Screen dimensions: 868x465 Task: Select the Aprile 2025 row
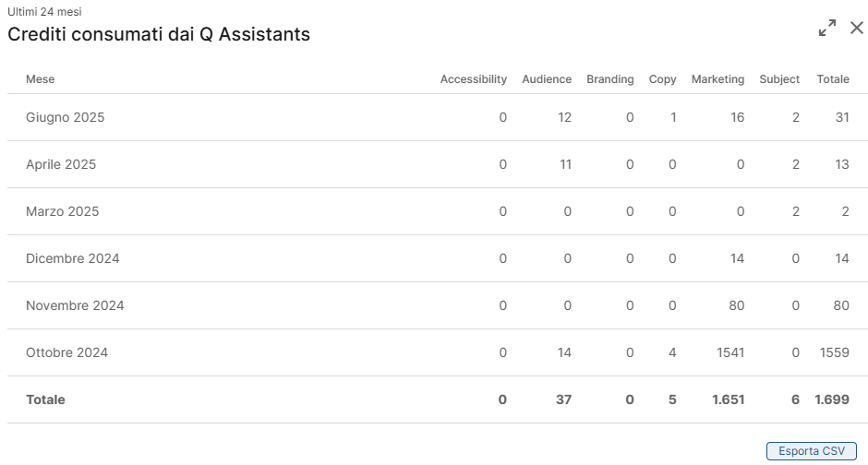(438, 164)
